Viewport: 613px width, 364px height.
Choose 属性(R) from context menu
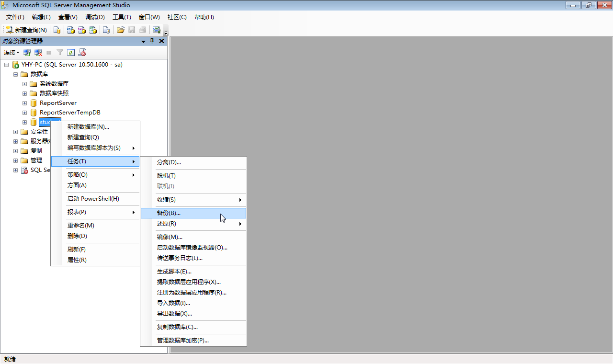coord(95,260)
